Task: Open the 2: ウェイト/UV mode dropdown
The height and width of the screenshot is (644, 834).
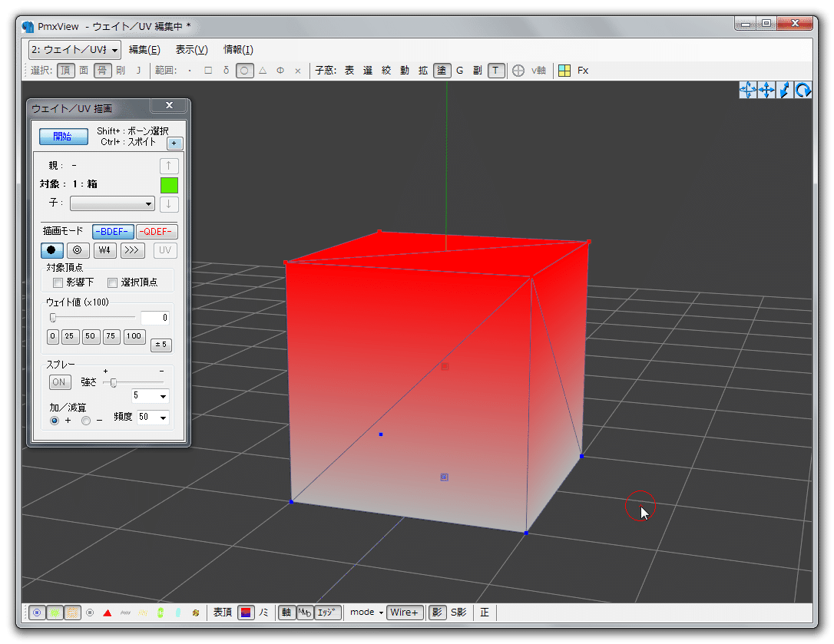Action: click(74, 50)
